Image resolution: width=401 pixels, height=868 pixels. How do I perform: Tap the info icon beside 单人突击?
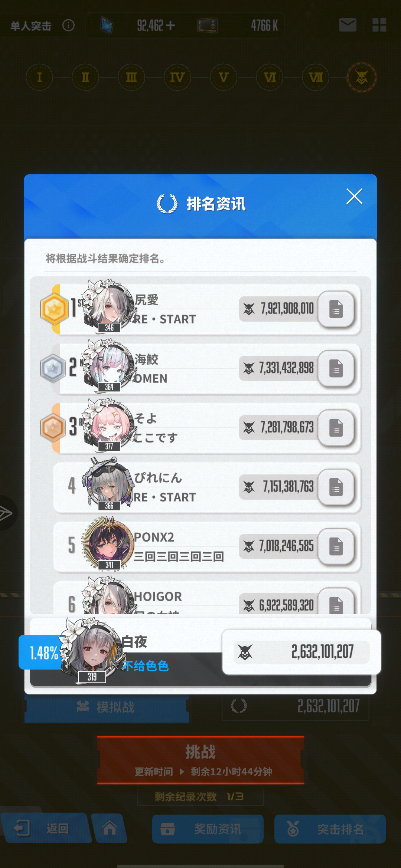68,25
